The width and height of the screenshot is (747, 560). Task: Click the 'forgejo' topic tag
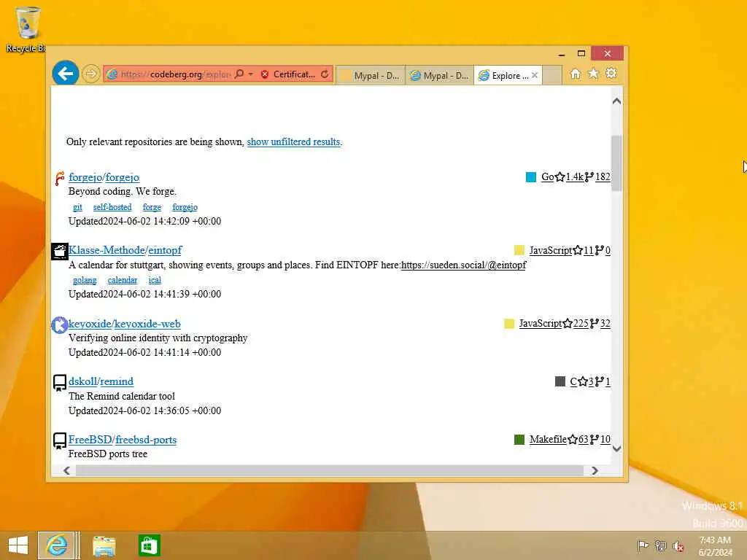[185, 207]
